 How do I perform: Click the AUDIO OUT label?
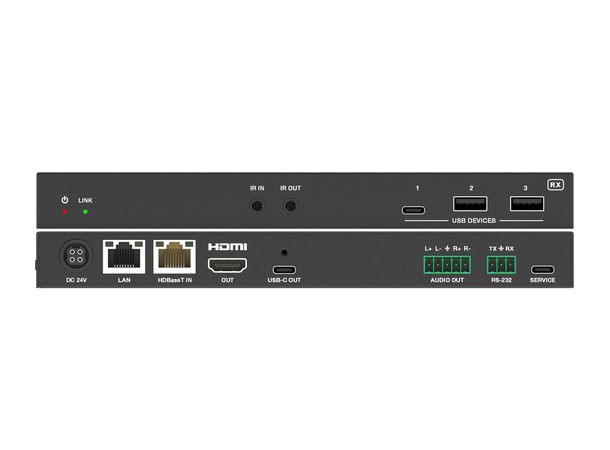point(447,280)
